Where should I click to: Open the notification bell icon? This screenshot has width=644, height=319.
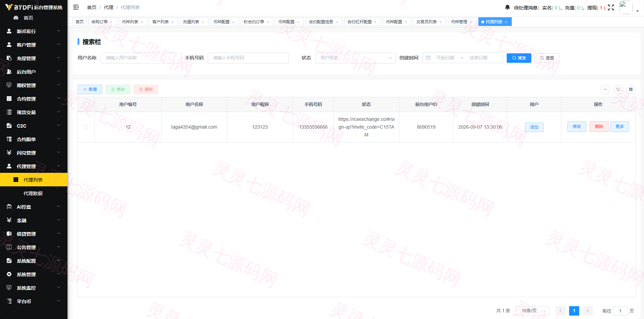click(x=507, y=7)
